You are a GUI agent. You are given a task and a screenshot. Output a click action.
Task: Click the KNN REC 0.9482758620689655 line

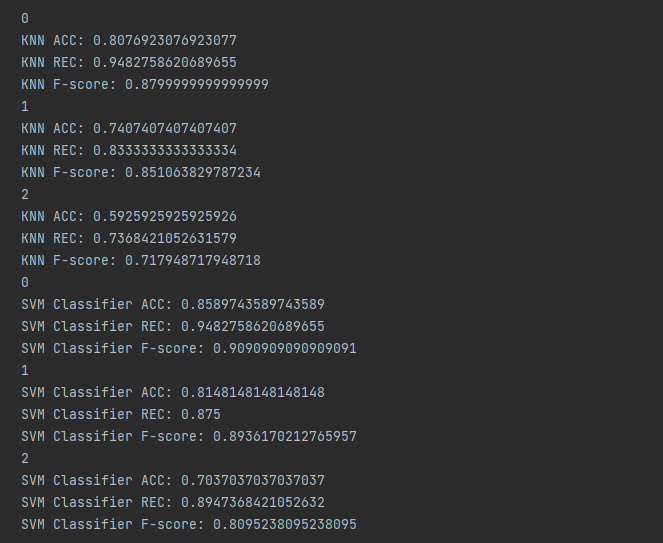point(129,63)
